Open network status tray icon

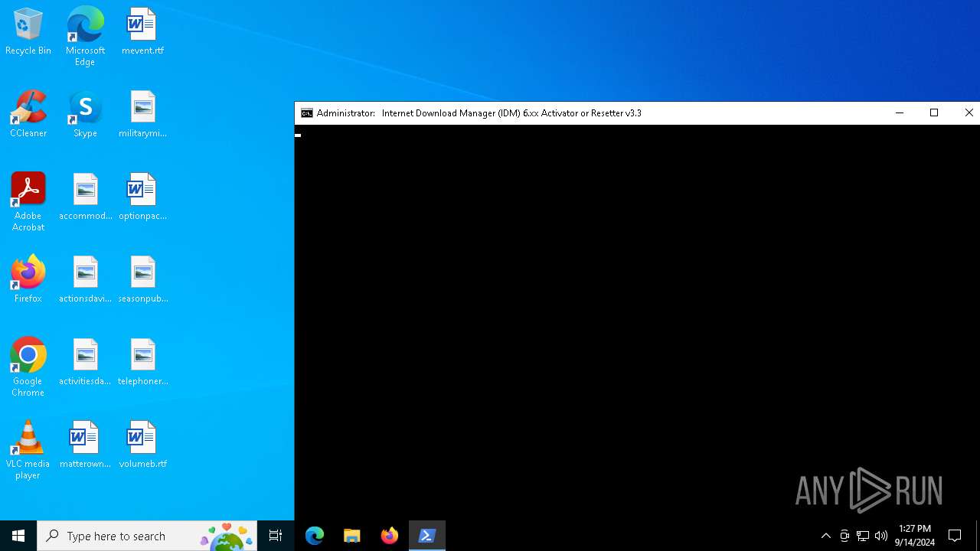coord(863,536)
